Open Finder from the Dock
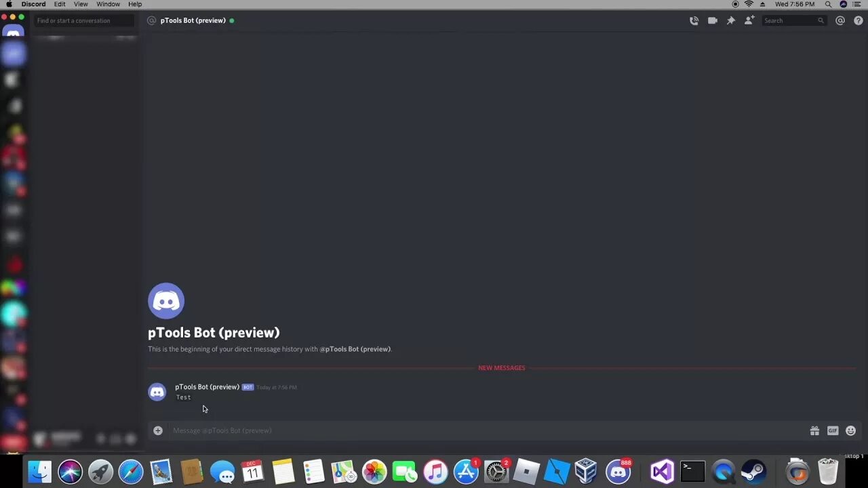 39,472
